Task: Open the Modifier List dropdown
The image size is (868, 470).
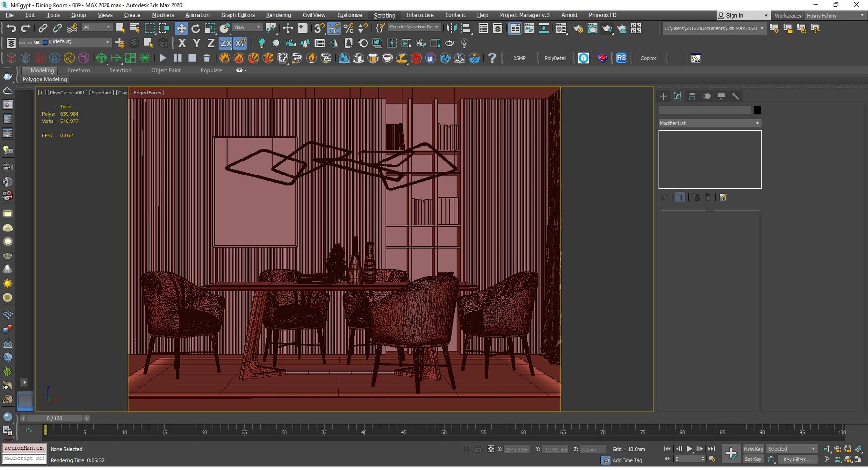Action: (709, 123)
